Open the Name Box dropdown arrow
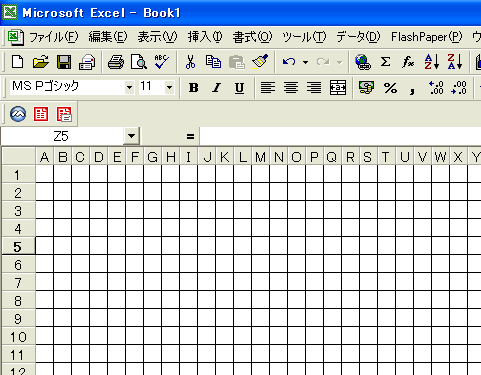This screenshot has height=375, width=481. 131,136
